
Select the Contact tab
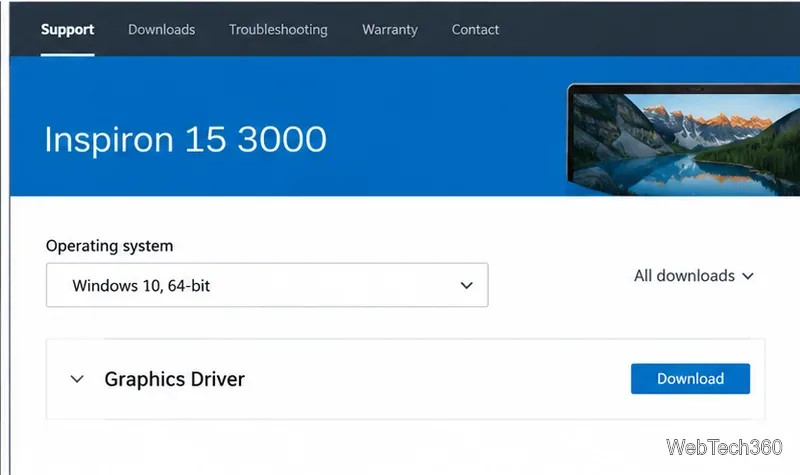point(475,30)
